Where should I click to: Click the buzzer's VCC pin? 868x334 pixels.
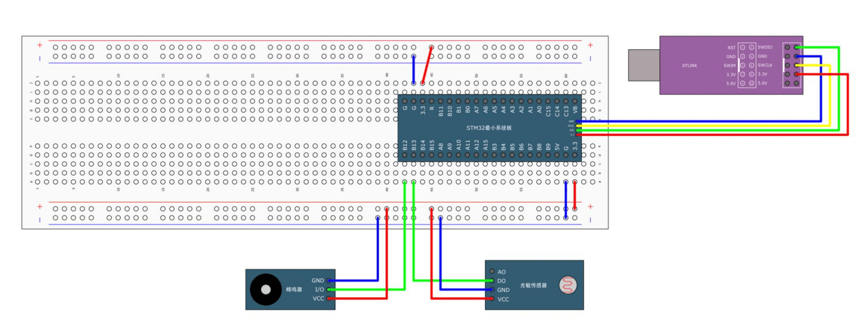click(x=329, y=298)
